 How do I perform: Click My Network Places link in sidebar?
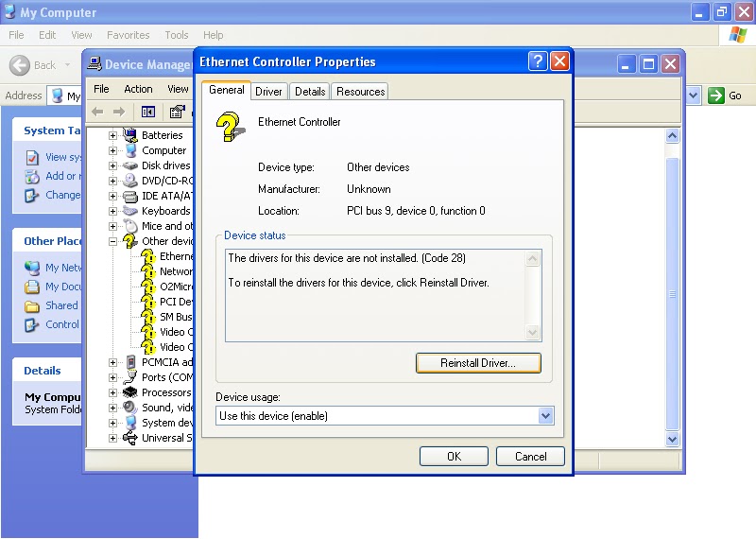[63, 268]
